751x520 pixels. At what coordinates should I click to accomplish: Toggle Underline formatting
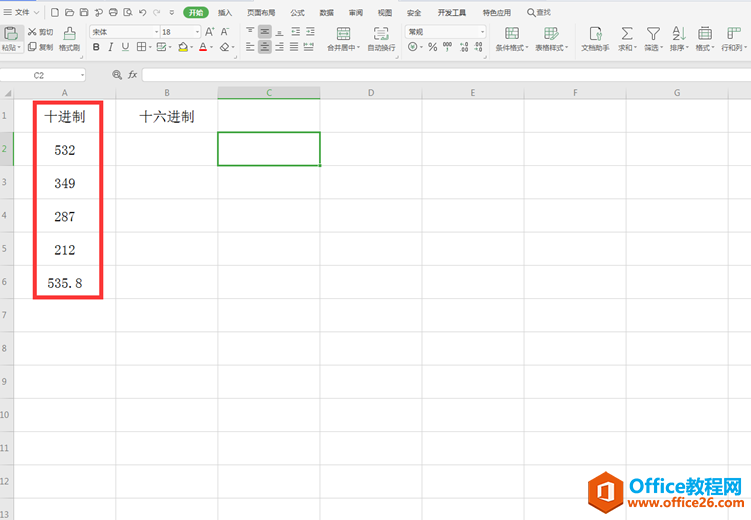(x=125, y=47)
